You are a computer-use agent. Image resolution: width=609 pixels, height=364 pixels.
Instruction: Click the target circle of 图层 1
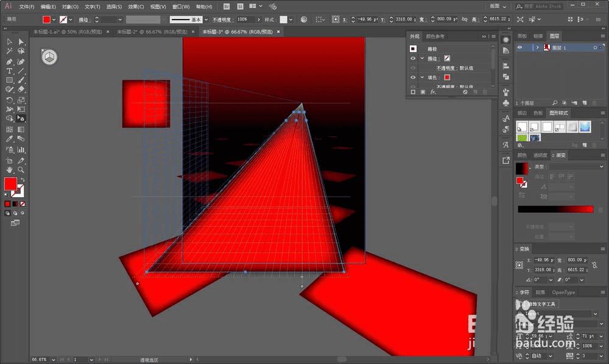point(595,47)
